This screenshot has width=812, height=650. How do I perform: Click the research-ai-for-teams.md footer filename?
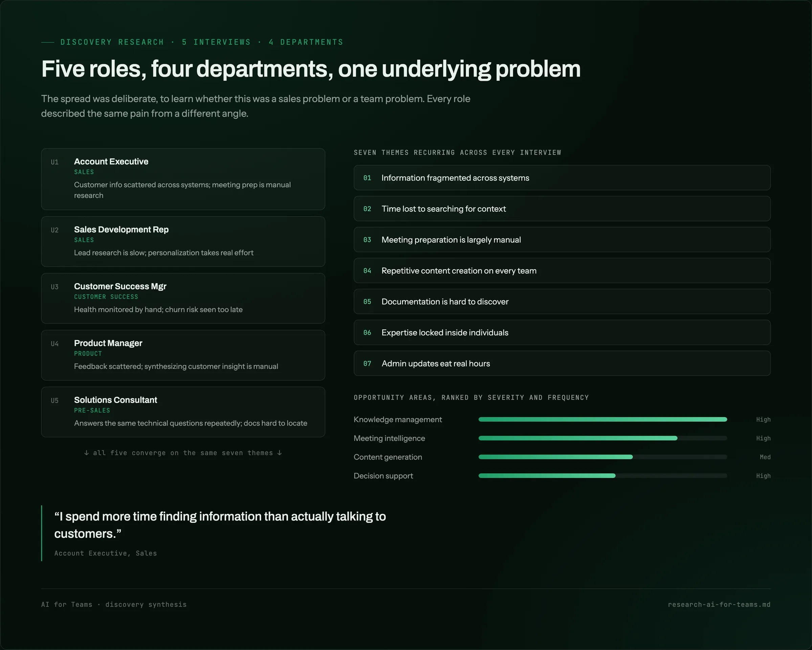tap(719, 604)
